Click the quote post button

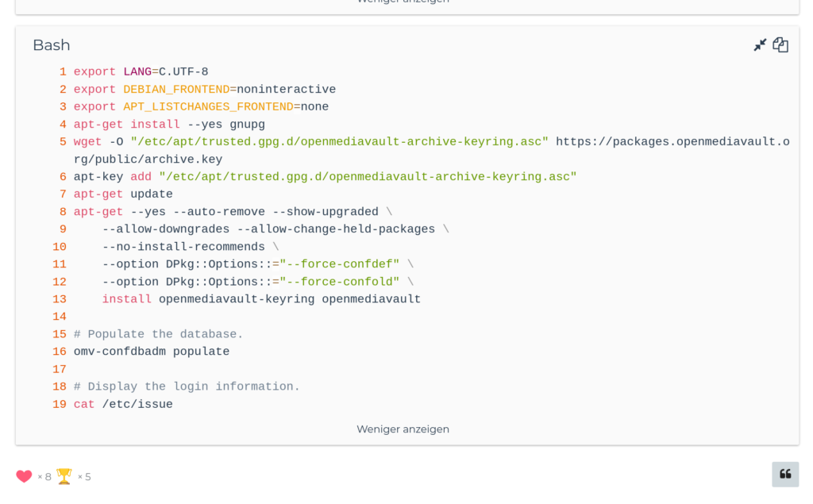tap(785, 475)
